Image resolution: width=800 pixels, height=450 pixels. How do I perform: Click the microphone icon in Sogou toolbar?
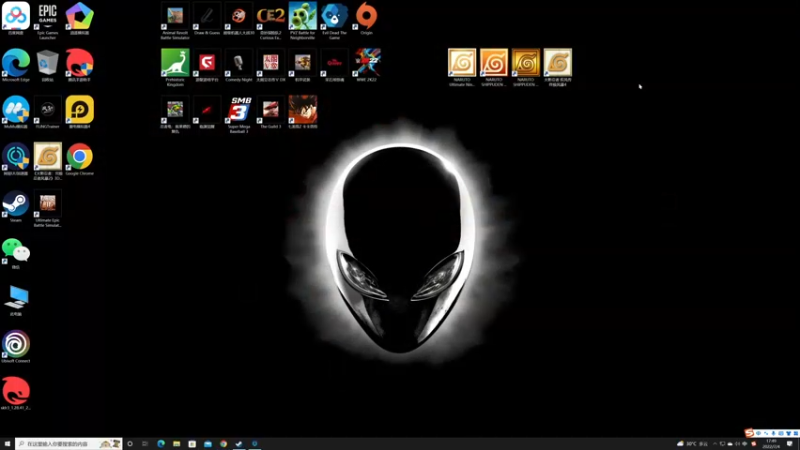pos(773,433)
